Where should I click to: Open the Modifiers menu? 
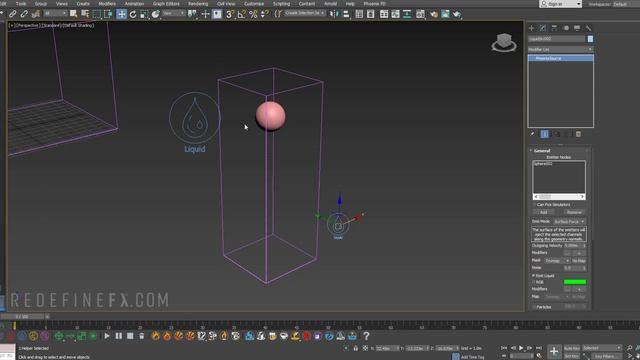[x=107, y=4]
